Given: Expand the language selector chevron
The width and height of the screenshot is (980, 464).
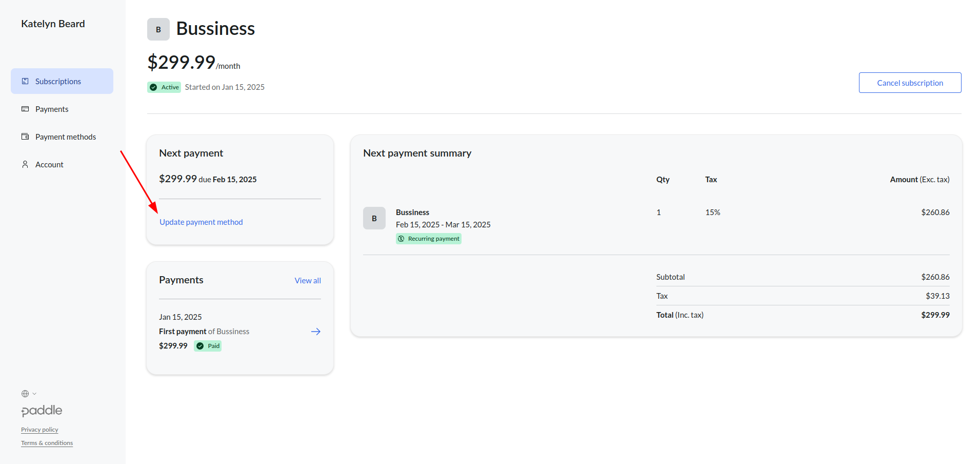Looking at the screenshot, I should click(34, 394).
